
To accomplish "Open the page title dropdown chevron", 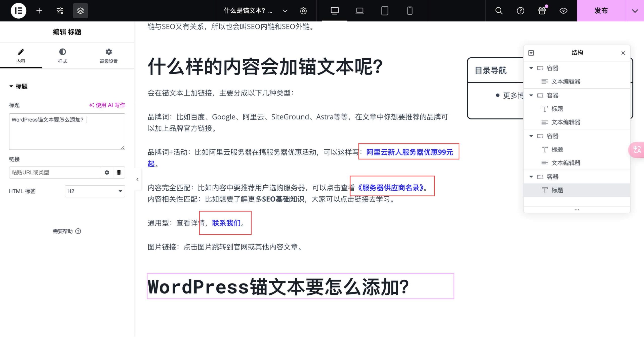I will click(x=285, y=11).
